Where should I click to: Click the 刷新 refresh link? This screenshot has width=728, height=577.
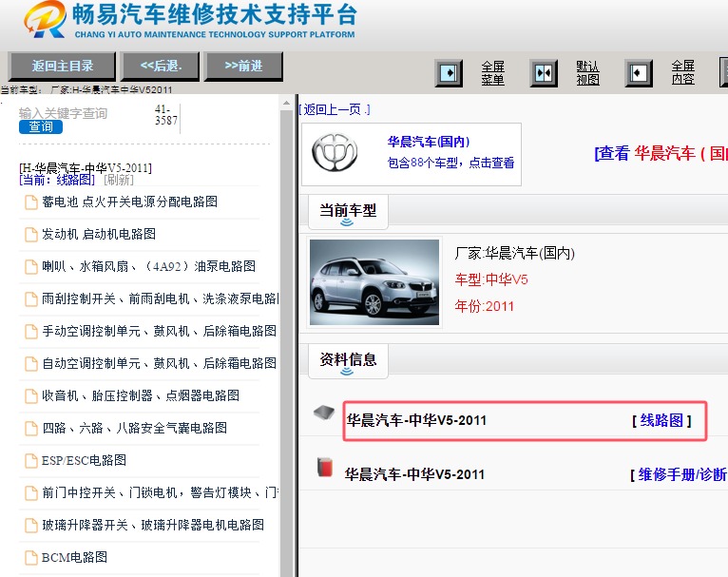pos(119,180)
